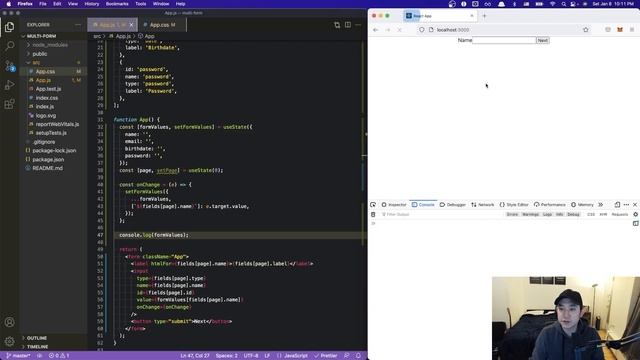Change language mode JavaScript in status bar
This screenshot has height=360, width=640.
click(x=296, y=356)
